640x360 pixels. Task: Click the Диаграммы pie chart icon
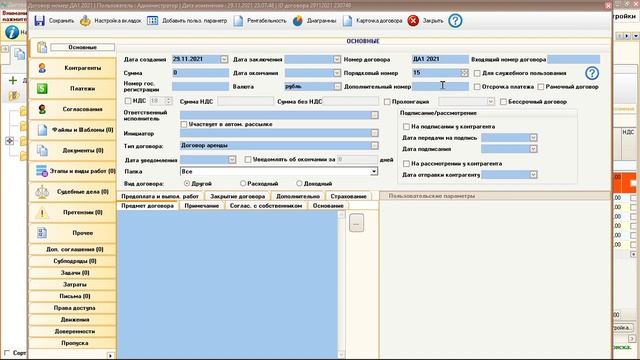(x=298, y=21)
